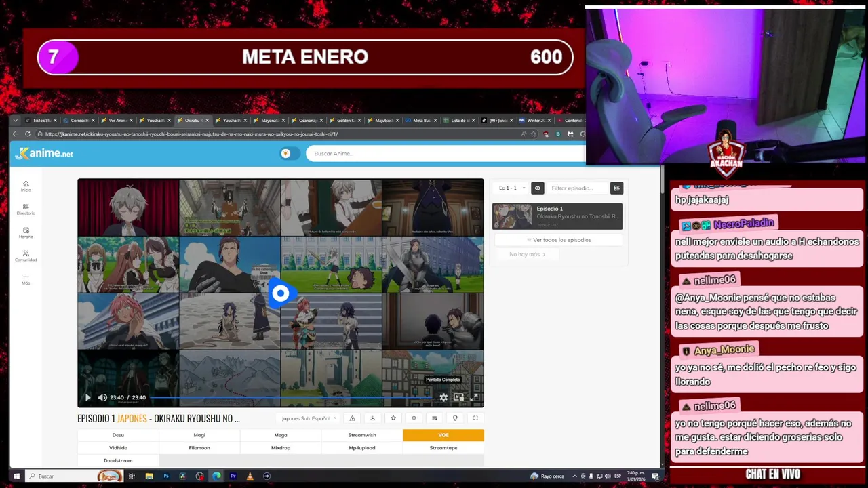Switch to the Mixdrop server
The image size is (868, 488).
point(281,448)
